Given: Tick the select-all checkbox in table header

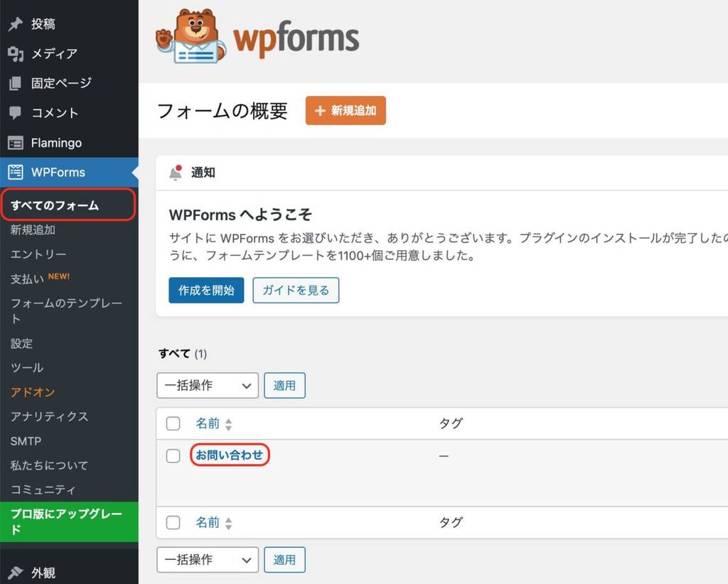Looking at the screenshot, I should tap(173, 423).
